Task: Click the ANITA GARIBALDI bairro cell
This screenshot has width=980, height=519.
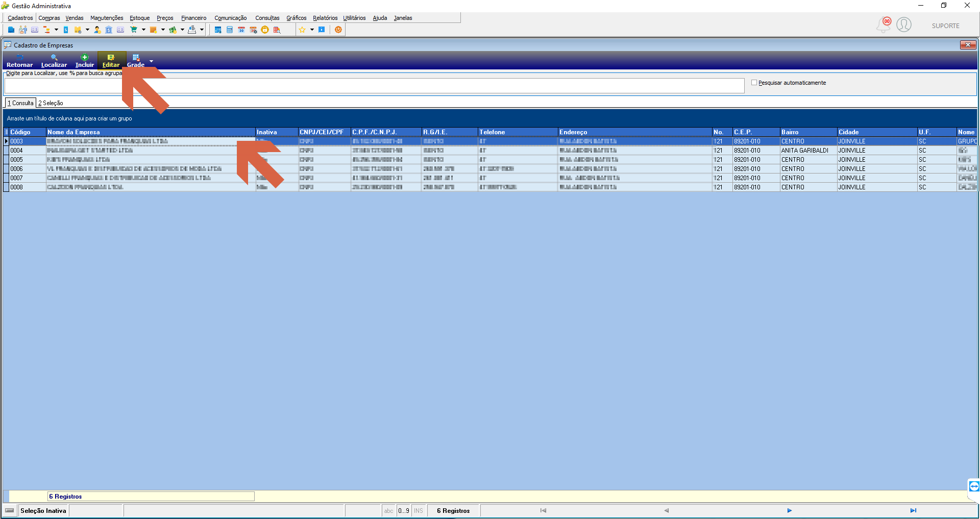Action: coord(808,151)
